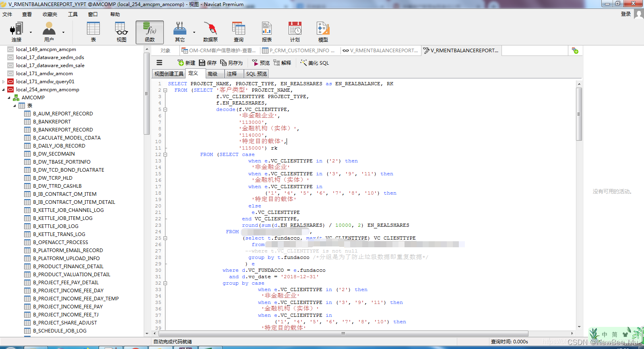
Task: Select table B_AUM_REPORT_RECORD
Action: click(x=63, y=114)
